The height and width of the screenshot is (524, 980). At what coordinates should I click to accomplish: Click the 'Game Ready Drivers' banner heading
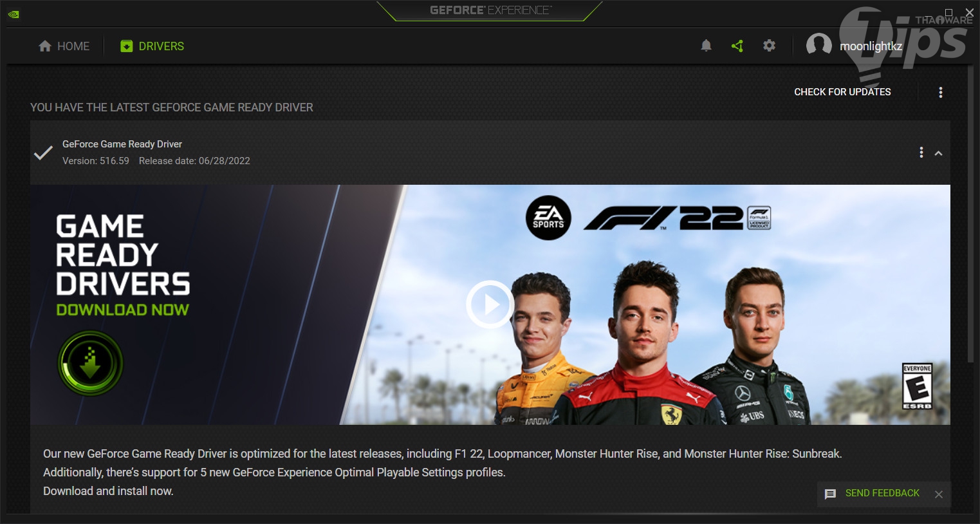(x=123, y=255)
